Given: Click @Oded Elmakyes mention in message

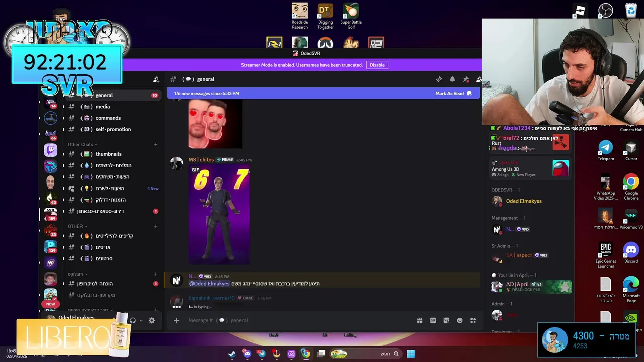Looking at the screenshot, I should click(209, 284).
